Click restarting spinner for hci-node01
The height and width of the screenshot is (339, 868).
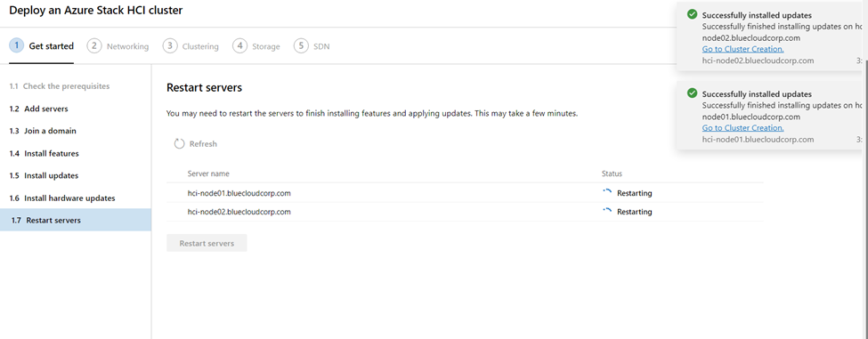tap(607, 193)
